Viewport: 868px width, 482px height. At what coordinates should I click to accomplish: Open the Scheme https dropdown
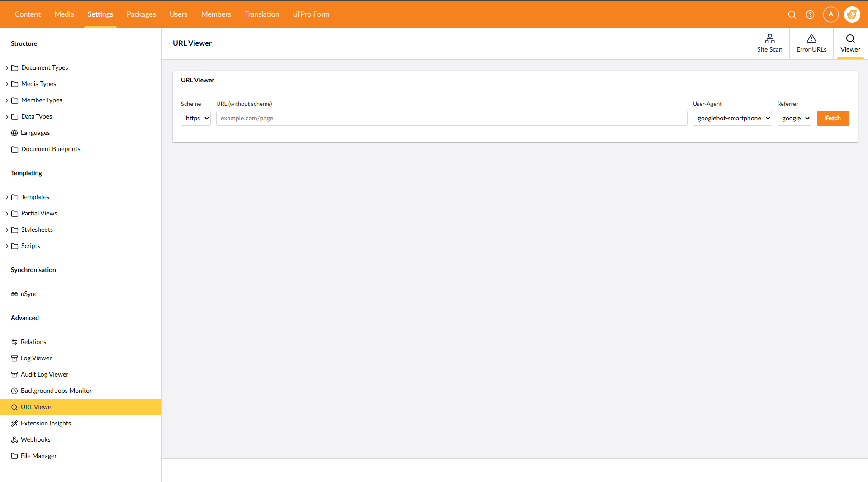click(196, 118)
